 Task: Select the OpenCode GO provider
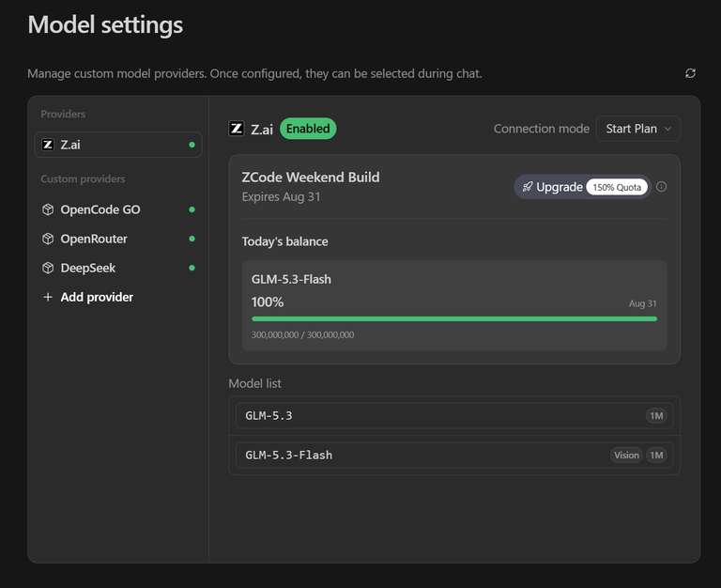pos(118,209)
